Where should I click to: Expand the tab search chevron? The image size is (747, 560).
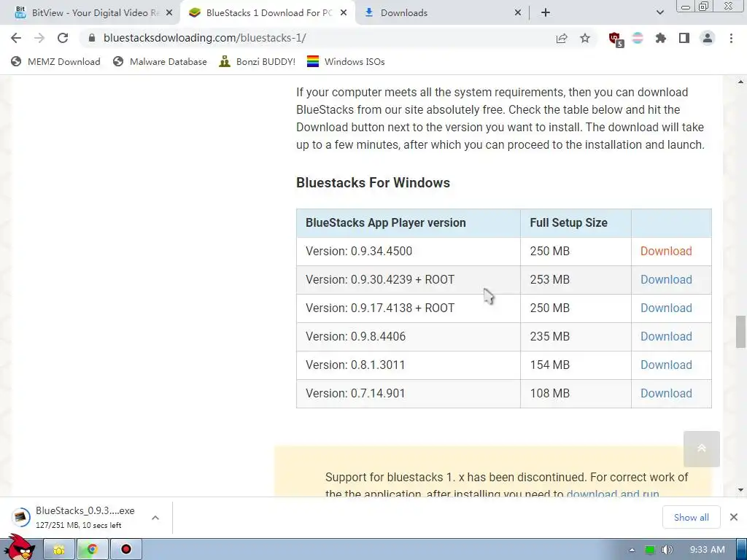tap(659, 13)
